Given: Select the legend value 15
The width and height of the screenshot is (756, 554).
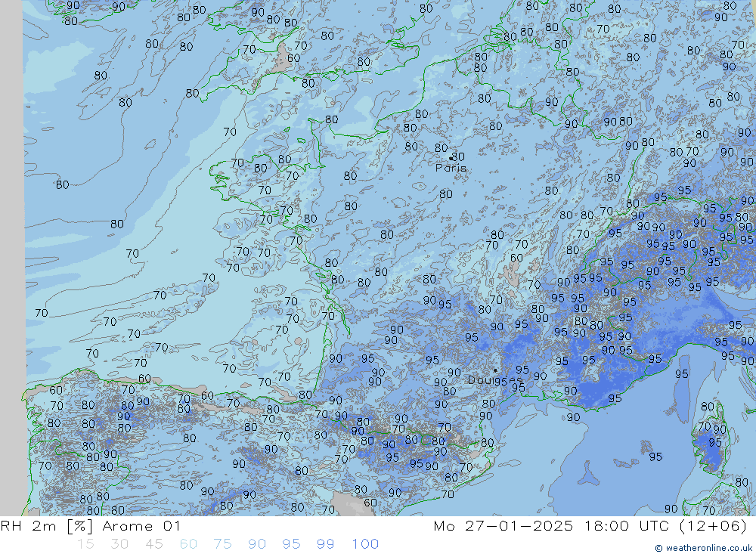Looking at the screenshot, I should point(85,544).
